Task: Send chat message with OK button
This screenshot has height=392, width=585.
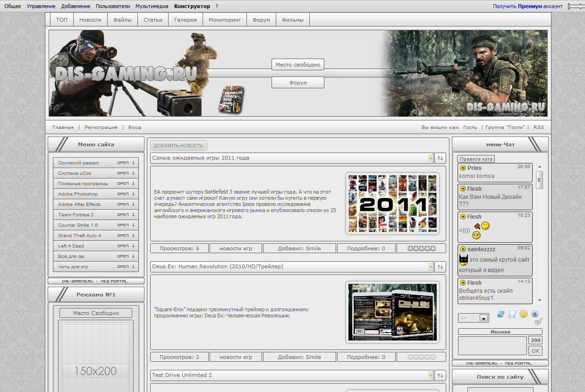Action: [x=535, y=351]
